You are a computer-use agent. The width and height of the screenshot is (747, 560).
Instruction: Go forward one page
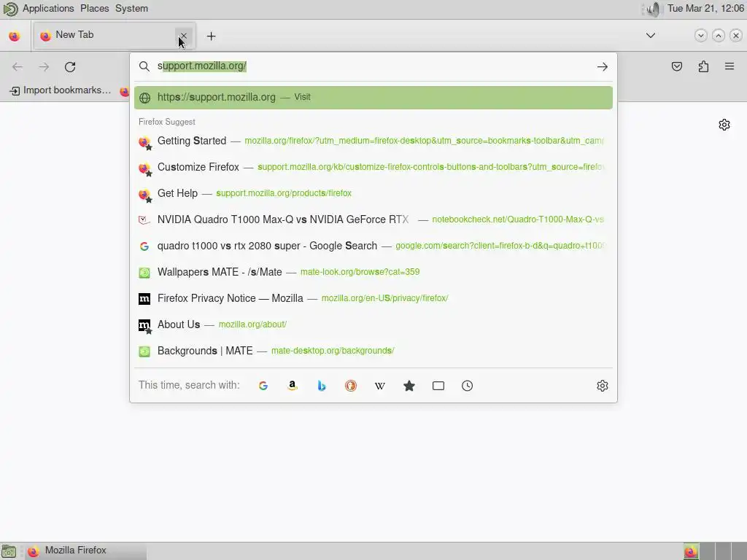point(44,67)
